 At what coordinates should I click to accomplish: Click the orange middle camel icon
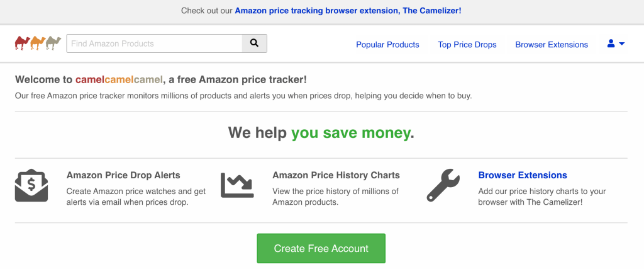(38, 43)
